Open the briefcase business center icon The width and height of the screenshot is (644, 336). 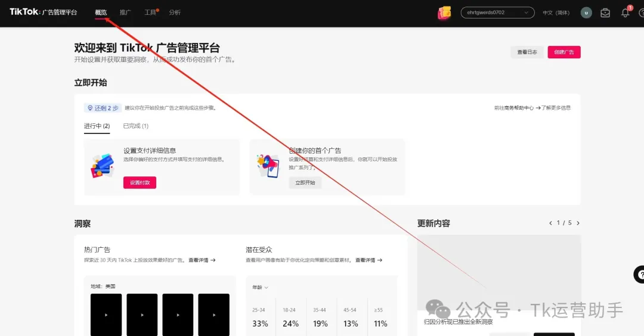click(x=605, y=13)
